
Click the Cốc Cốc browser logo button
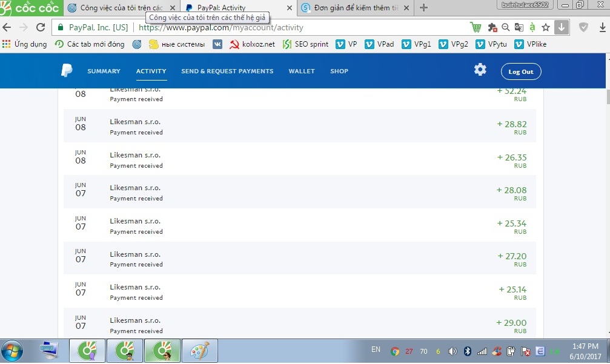click(x=31, y=7)
